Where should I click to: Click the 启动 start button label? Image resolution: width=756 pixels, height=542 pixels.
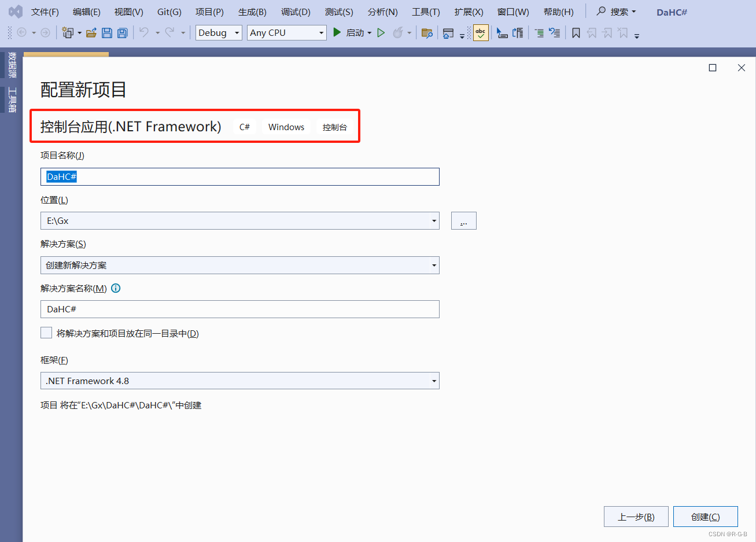click(x=355, y=33)
